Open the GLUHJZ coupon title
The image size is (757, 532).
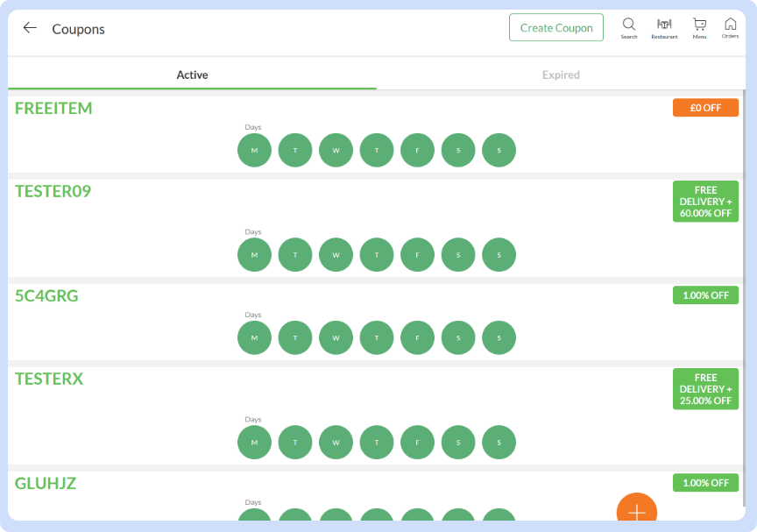(x=46, y=483)
